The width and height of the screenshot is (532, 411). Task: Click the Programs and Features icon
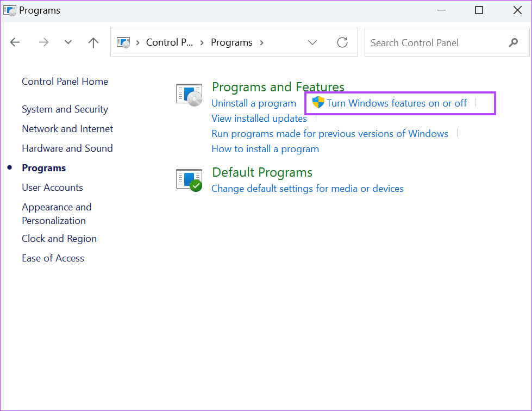[x=189, y=95]
